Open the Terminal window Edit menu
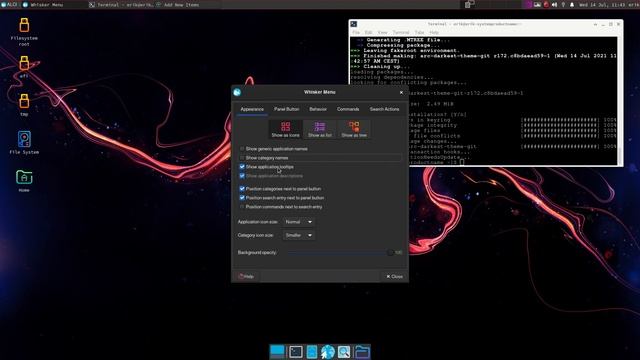640x360 pixels. click(369, 32)
